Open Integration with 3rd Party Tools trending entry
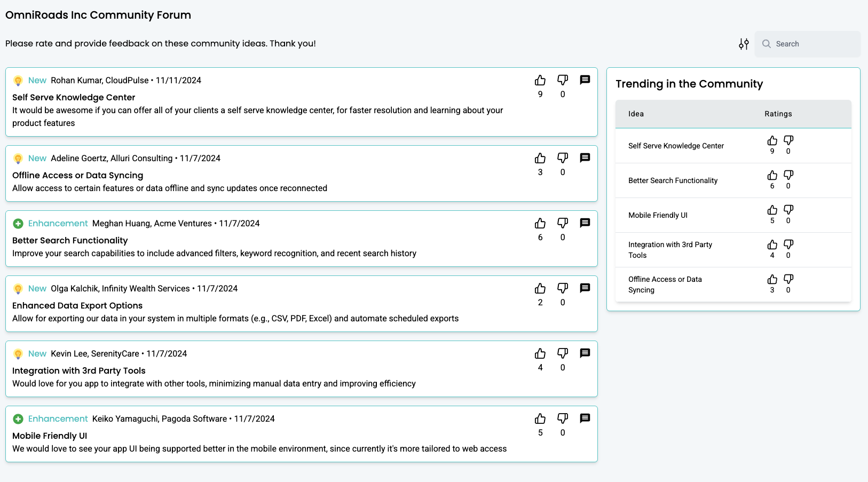The height and width of the screenshot is (482, 868). tap(670, 250)
